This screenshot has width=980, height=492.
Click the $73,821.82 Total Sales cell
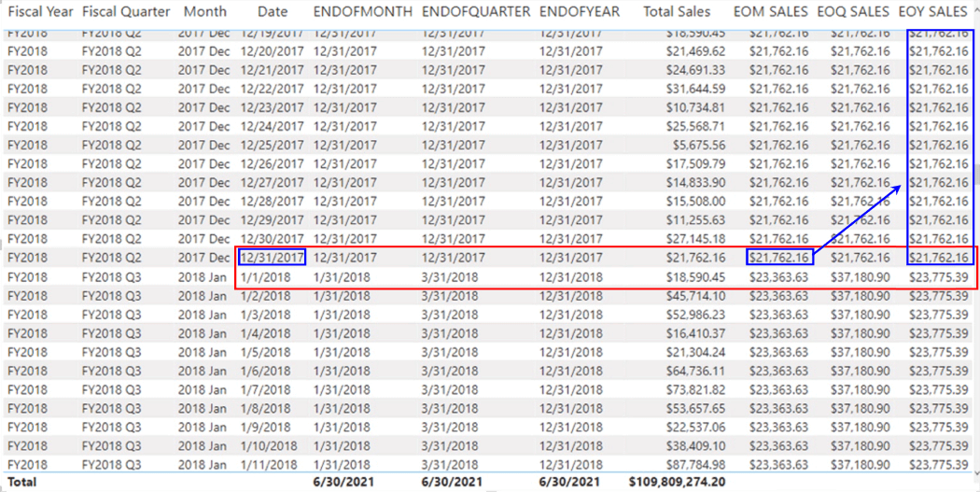pos(695,389)
